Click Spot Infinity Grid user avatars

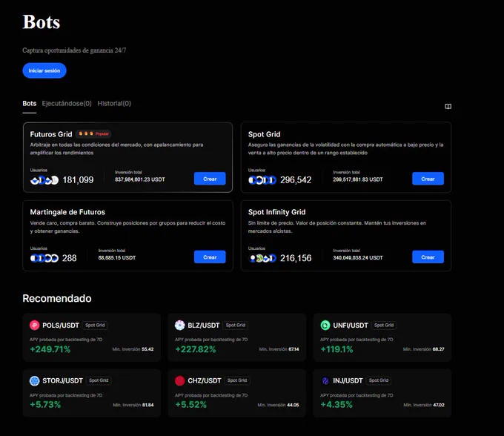coord(262,258)
